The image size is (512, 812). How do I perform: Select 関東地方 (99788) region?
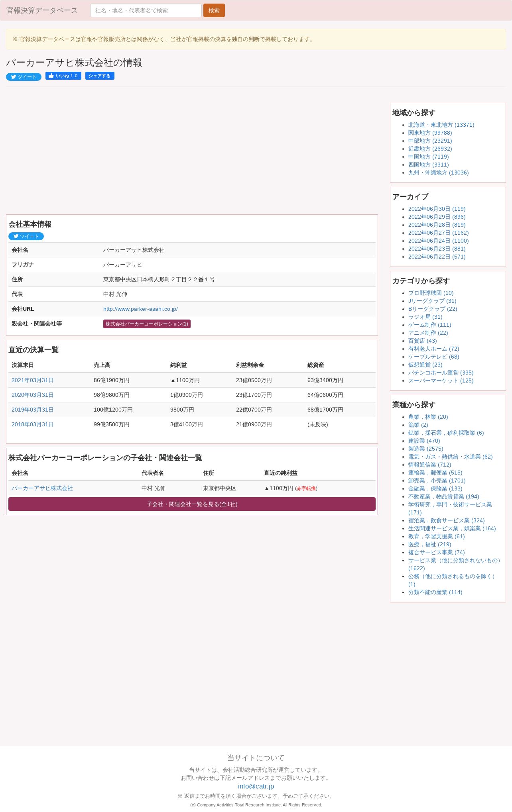tap(430, 133)
